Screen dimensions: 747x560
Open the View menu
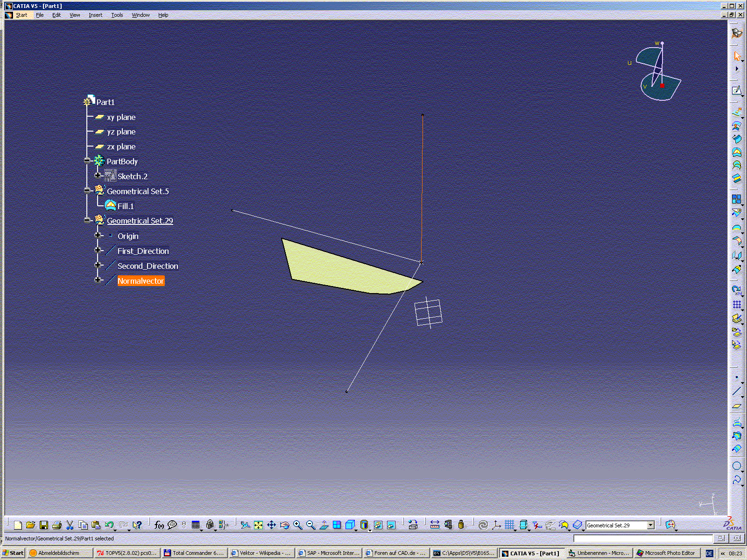(x=75, y=15)
